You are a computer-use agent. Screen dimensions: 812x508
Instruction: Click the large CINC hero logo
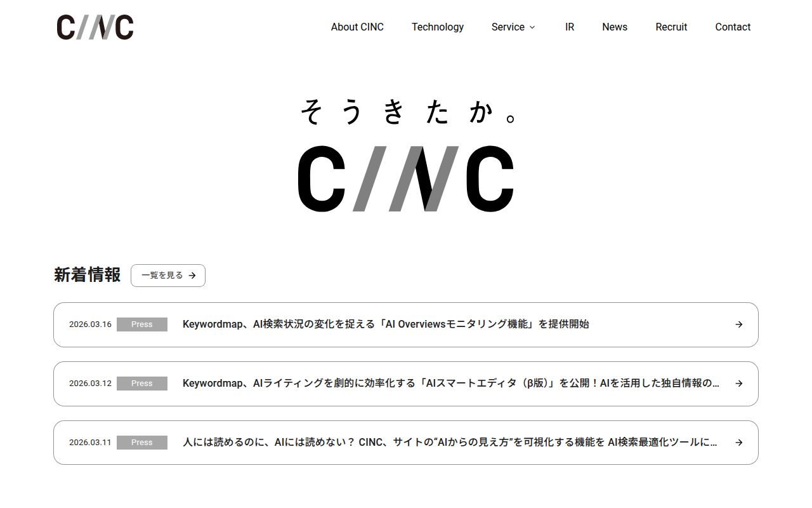coord(406,178)
